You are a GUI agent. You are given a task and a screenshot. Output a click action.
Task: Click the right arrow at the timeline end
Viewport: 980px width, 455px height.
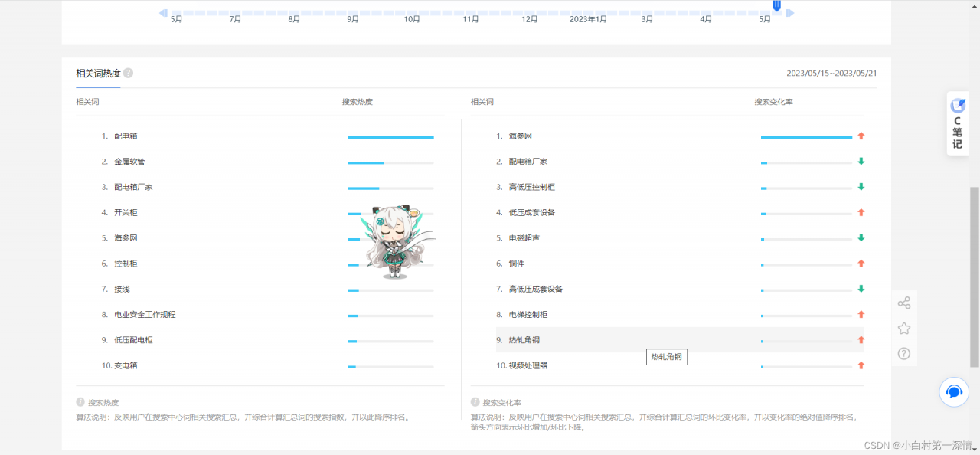click(x=791, y=13)
